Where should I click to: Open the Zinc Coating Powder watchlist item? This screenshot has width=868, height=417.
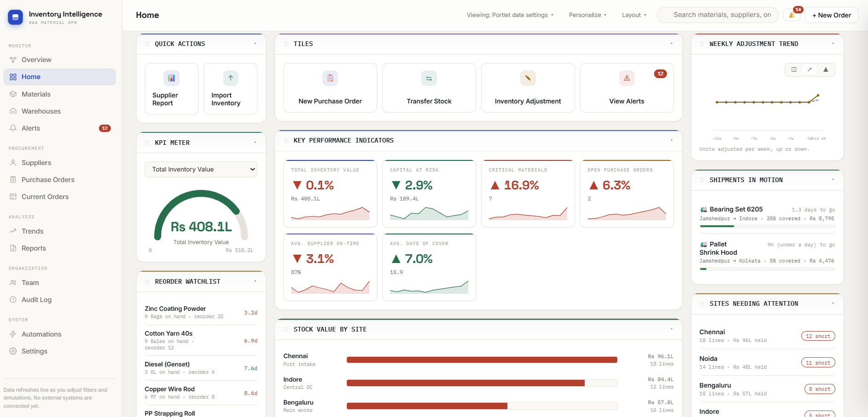coord(201,312)
